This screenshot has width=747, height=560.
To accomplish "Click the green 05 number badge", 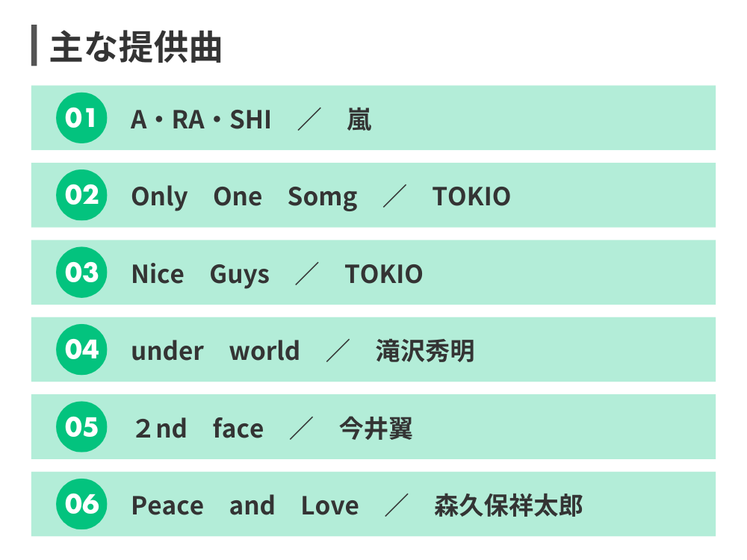I will [81, 426].
